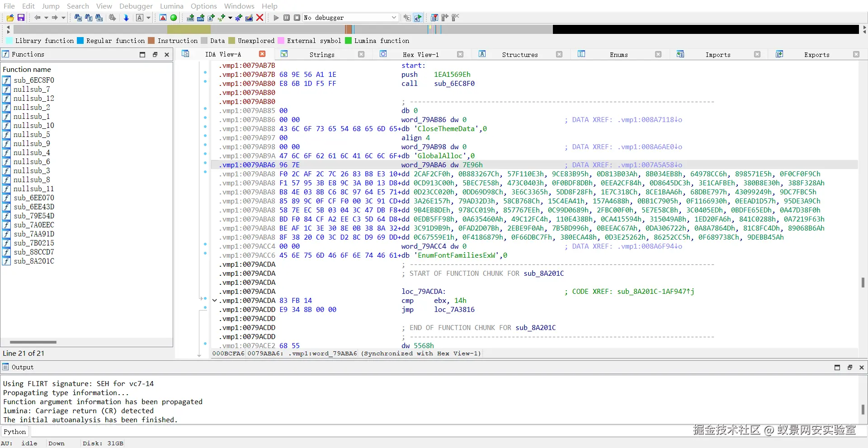Screen dimensions: 868x448
Task: Switch to the Strings tab
Action: (321, 55)
